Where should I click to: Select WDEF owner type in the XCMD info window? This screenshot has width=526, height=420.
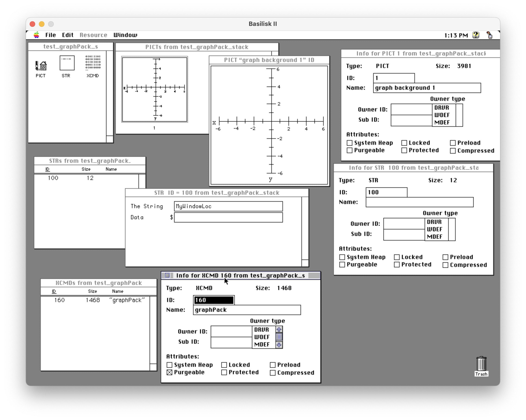262,337
